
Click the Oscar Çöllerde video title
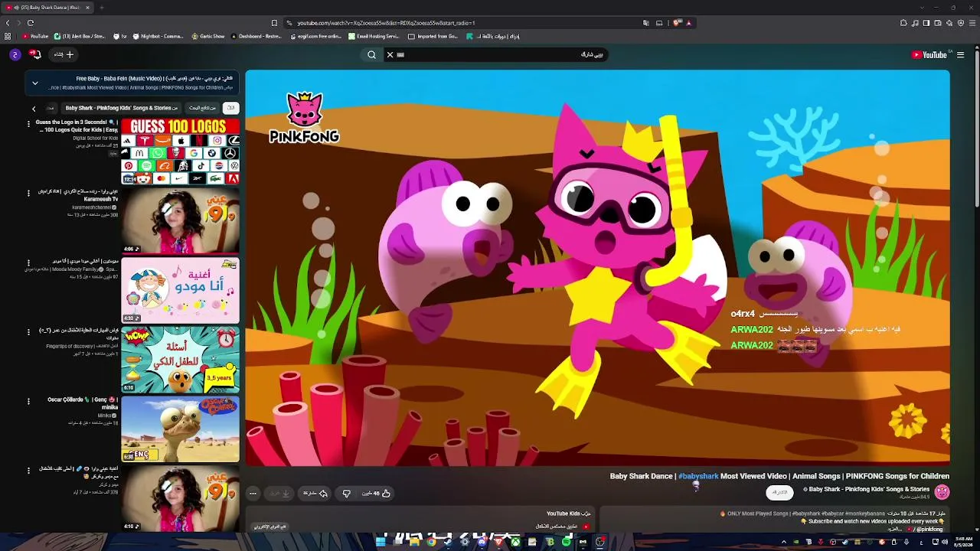click(x=83, y=403)
